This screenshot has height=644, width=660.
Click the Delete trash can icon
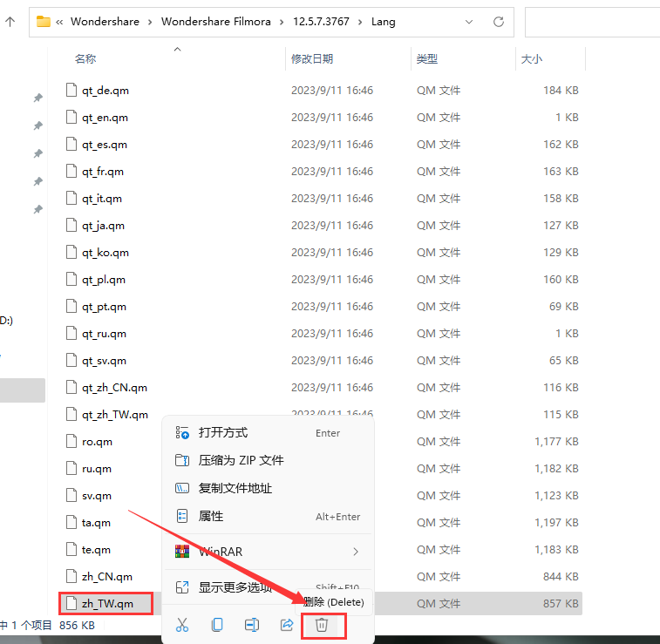[322, 625]
